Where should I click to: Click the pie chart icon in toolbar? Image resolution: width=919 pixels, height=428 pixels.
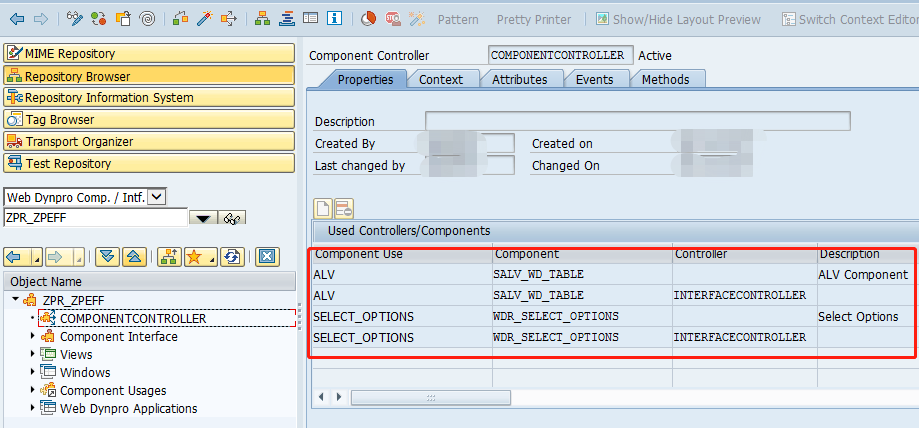point(368,19)
